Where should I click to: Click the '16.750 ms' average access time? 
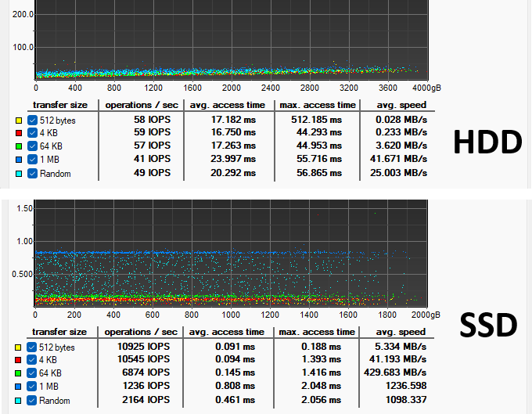pyautogui.click(x=233, y=132)
